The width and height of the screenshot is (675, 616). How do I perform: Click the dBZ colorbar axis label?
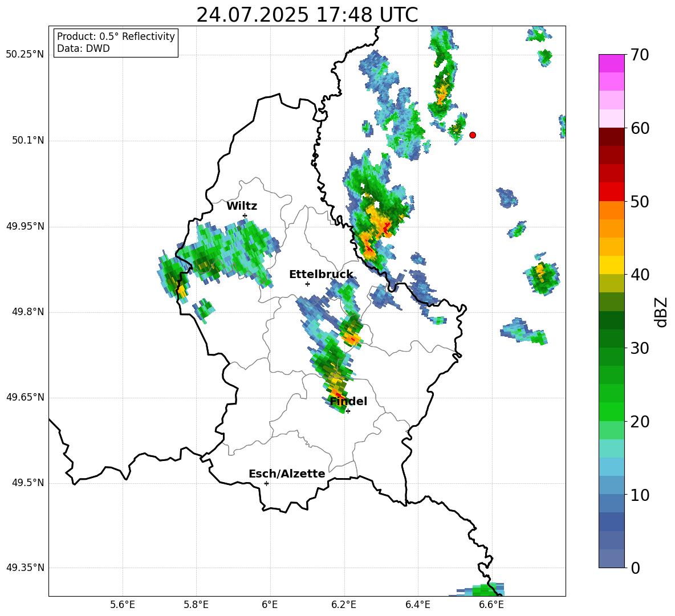coord(660,312)
